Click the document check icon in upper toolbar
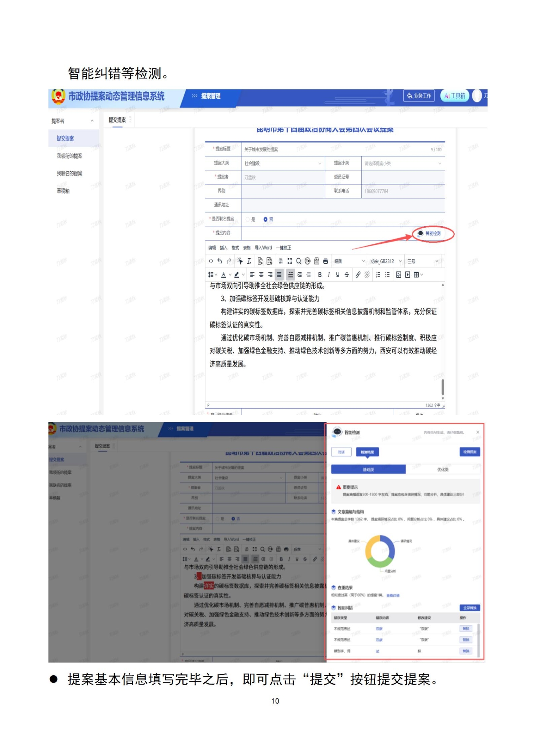Screen dimensions: 534x756 269,261
